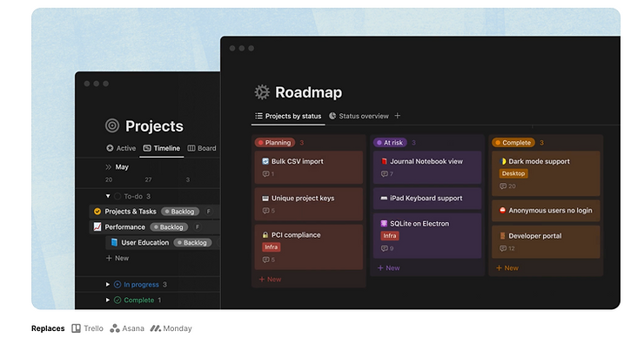Select the Active tab in Projects window
This screenshot has width=644, height=338.
pos(121,148)
